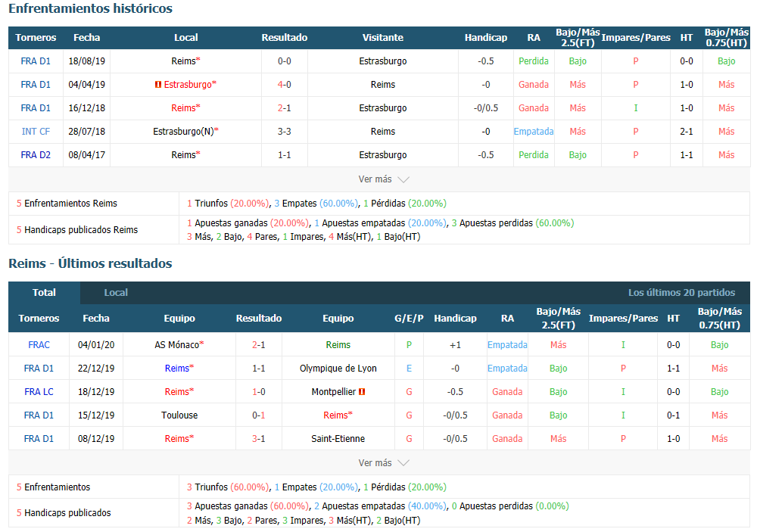
Task: Click the Enfrentamientos históricos heading
Action: (x=90, y=8)
